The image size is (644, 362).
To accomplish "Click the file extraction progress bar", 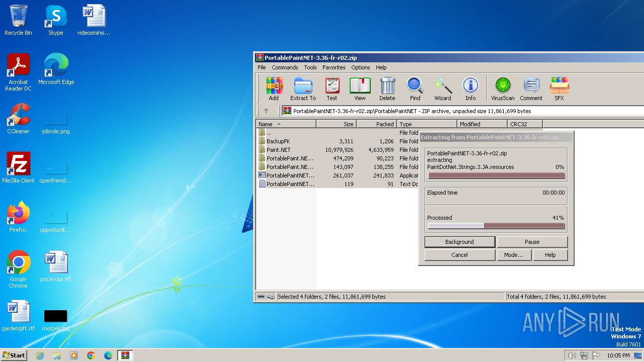I will pos(497,176).
